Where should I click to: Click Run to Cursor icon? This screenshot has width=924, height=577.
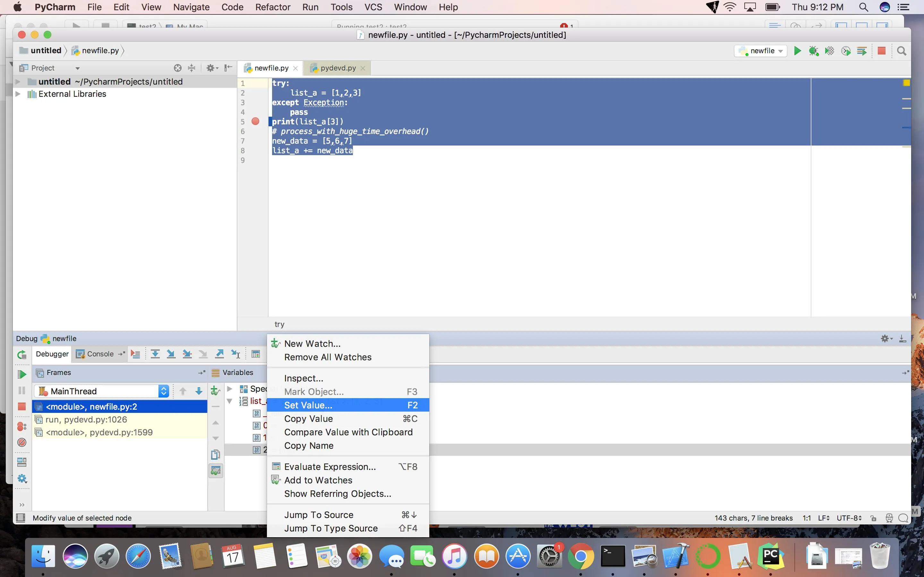click(235, 354)
